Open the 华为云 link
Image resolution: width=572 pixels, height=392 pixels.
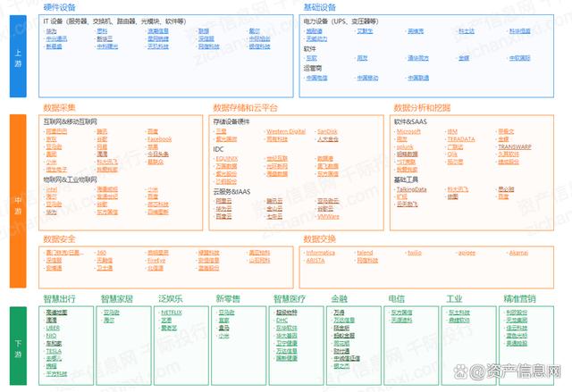tap(223, 208)
